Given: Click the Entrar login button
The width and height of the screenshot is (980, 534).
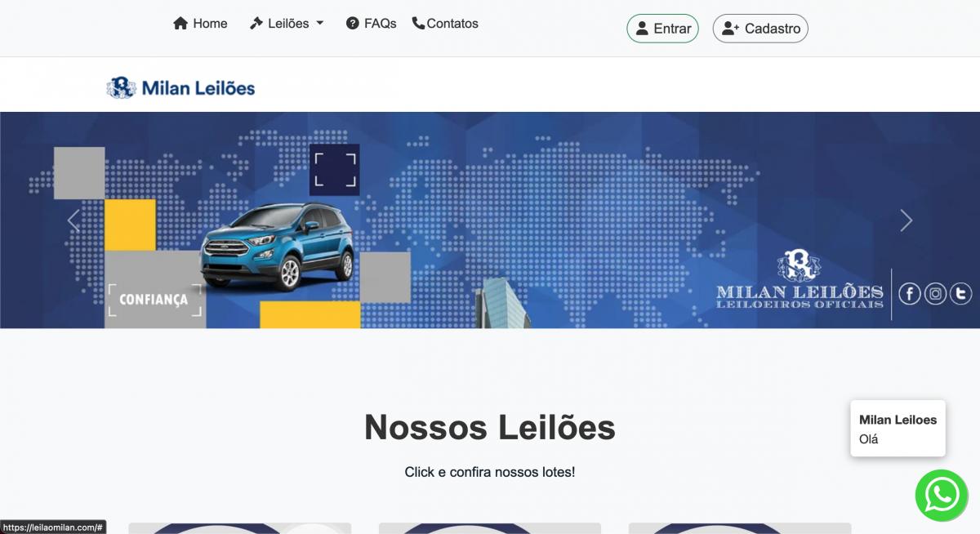Looking at the screenshot, I should tap(662, 29).
